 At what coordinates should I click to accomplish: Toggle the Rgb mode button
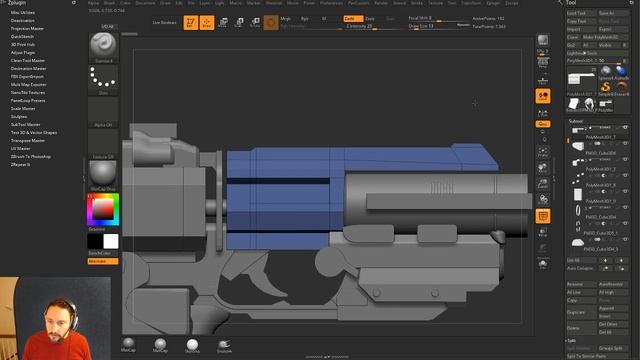click(304, 19)
